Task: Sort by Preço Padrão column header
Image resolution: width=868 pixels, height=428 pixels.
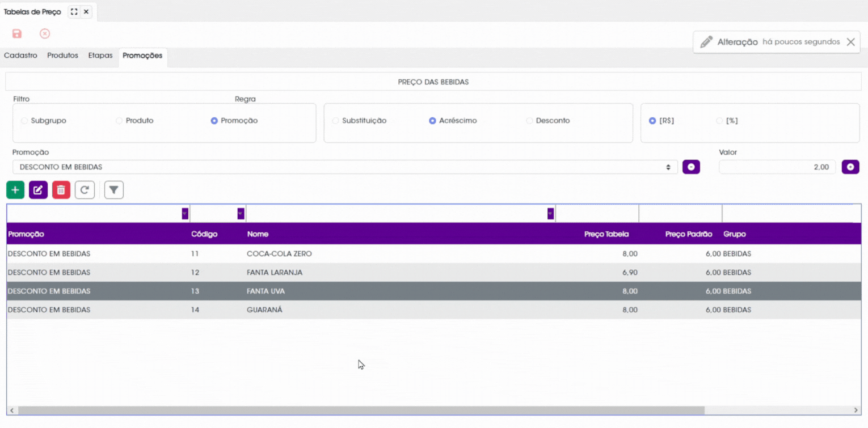Action: (x=689, y=234)
